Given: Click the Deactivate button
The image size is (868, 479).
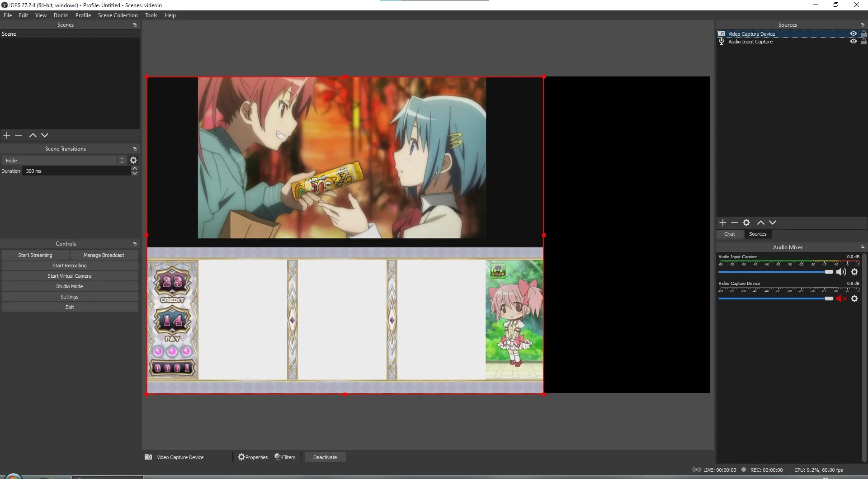Looking at the screenshot, I should tap(325, 457).
